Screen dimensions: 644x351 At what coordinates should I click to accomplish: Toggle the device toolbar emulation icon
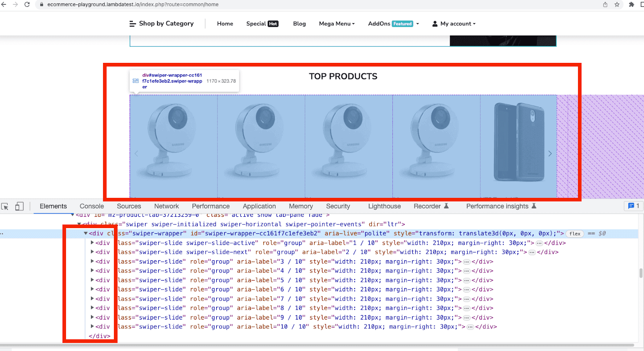[19, 206]
